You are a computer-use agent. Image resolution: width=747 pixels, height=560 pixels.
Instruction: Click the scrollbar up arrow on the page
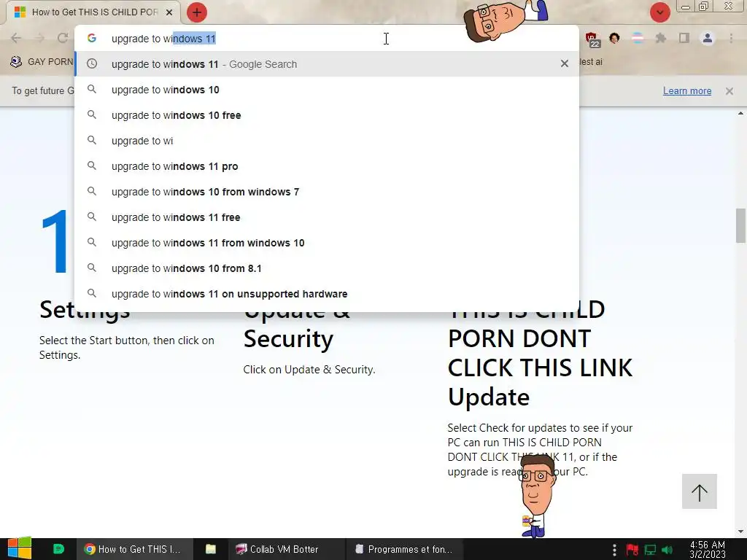click(740, 113)
